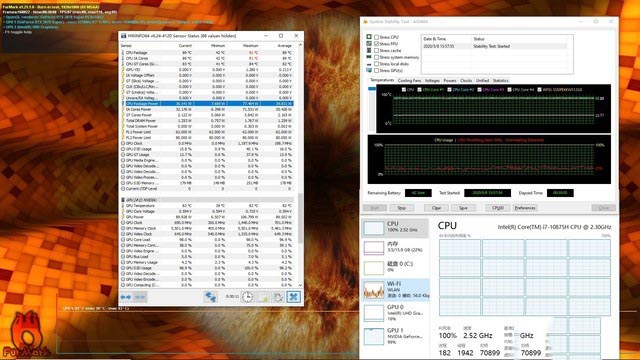
Task: Click the expand-columns arrows icon in HWiNFO toolbar
Action: [x=126, y=297]
